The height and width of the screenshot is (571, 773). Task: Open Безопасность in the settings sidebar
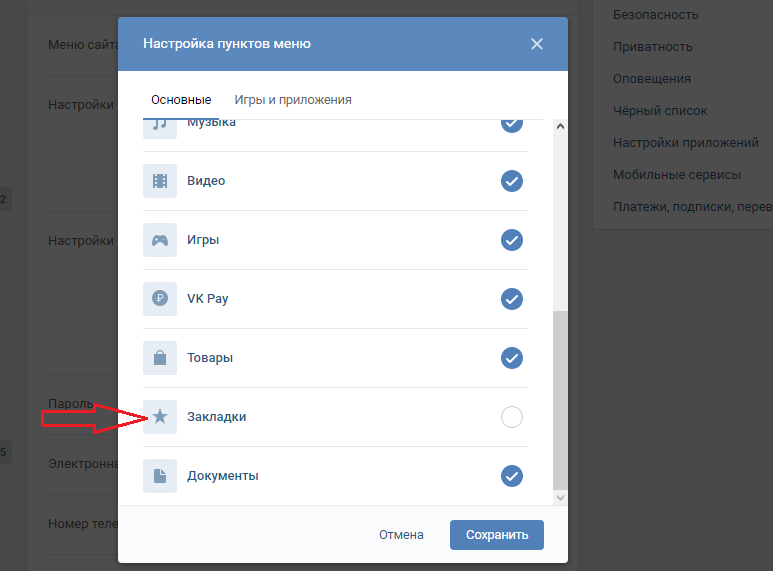(x=655, y=15)
